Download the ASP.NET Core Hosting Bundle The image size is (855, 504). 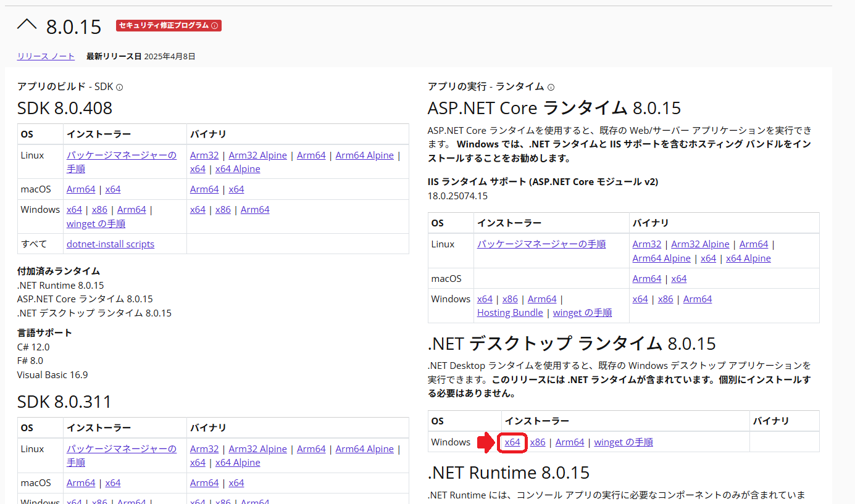point(510,313)
